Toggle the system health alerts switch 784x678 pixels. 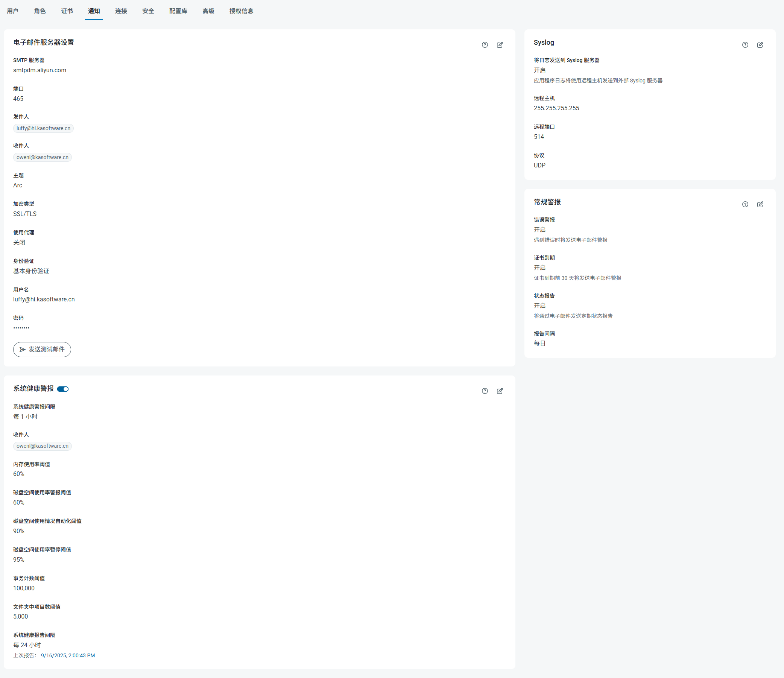(63, 389)
